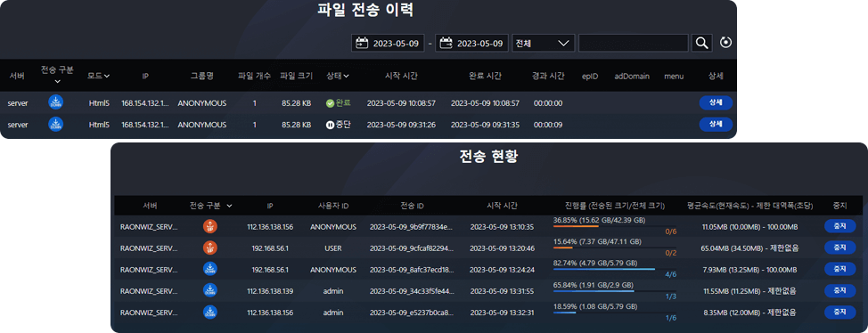Screen dimensions: 868x333
Task: Open the end date calendar icon
Action: click(x=446, y=43)
